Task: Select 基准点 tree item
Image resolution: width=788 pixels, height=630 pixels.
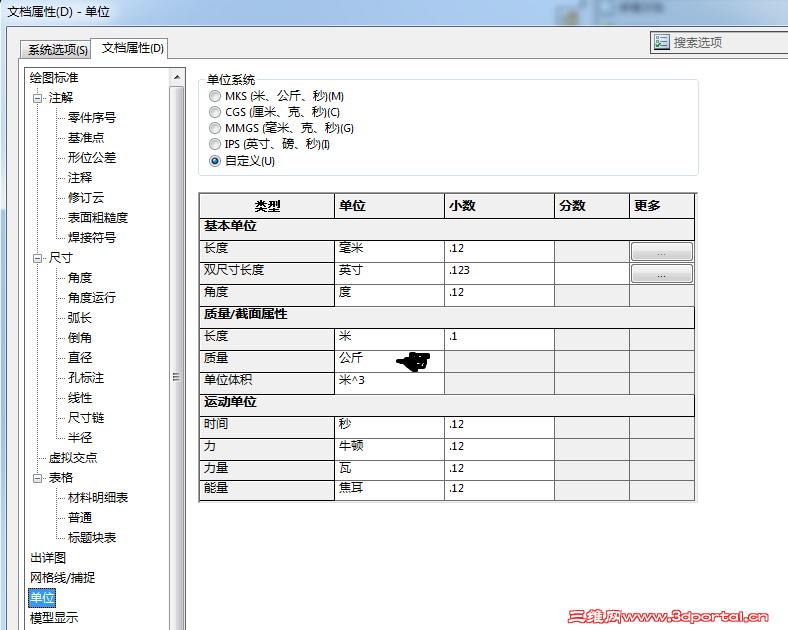Action: pyautogui.click(x=86, y=138)
